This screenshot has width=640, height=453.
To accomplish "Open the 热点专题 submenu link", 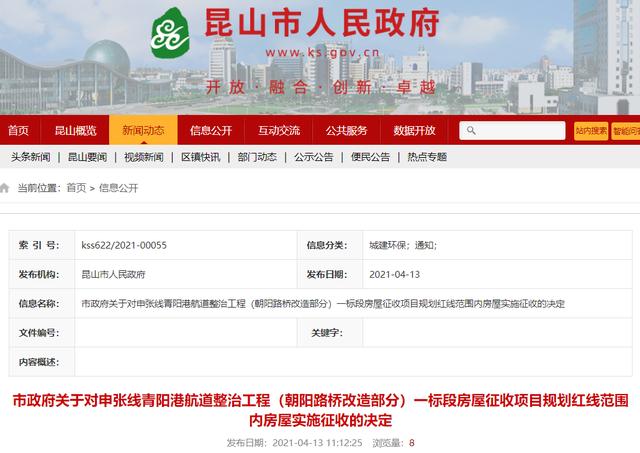I will coord(428,157).
